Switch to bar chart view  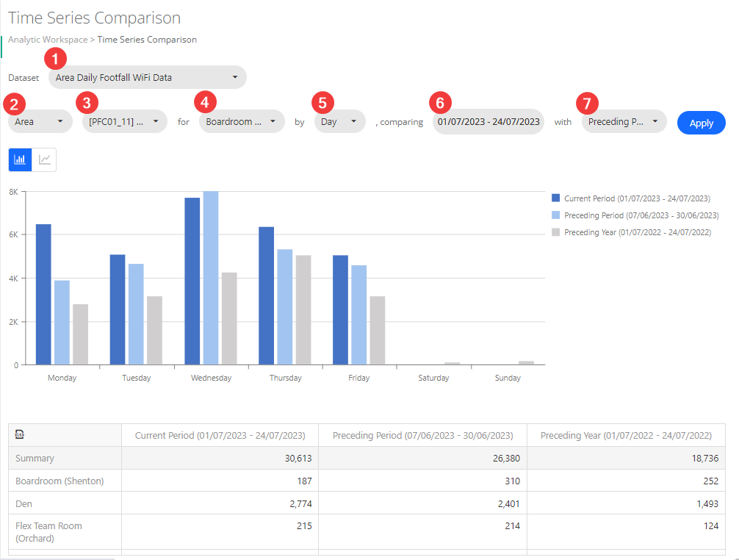point(20,159)
